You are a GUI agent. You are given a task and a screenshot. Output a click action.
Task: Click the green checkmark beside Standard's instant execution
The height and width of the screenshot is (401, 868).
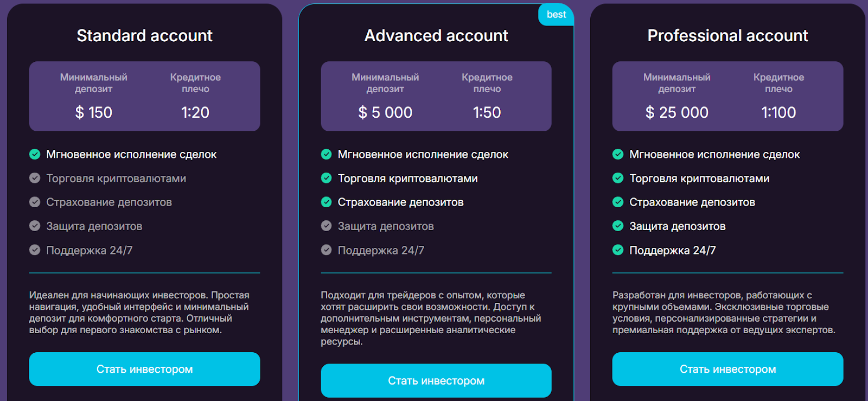(x=35, y=155)
